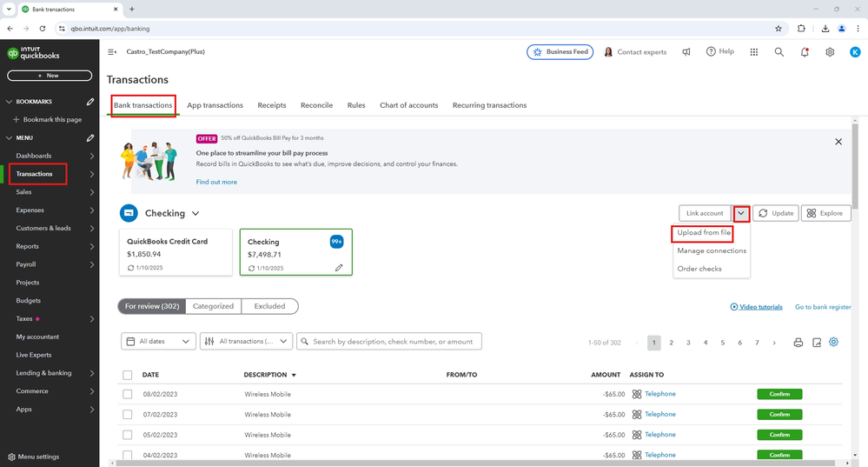The height and width of the screenshot is (467, 868).
Task: Sort by the DESCRIPTION column arrow
Action: [294, 375]
